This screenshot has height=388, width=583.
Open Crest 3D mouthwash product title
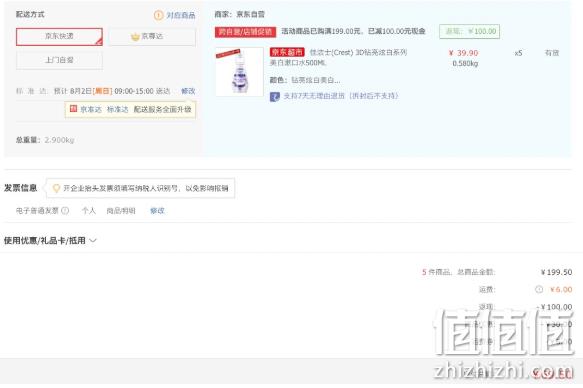[338, 58]
